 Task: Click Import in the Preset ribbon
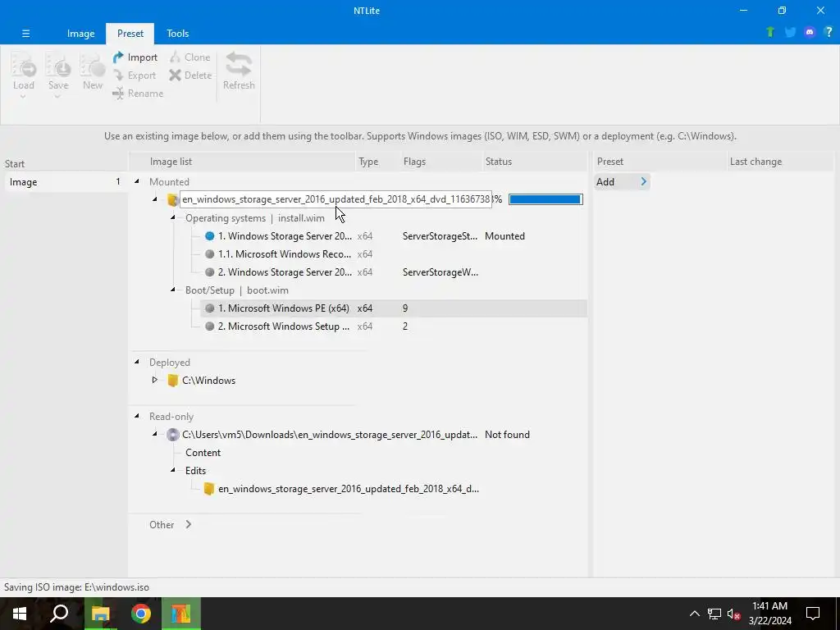point(135,57)
